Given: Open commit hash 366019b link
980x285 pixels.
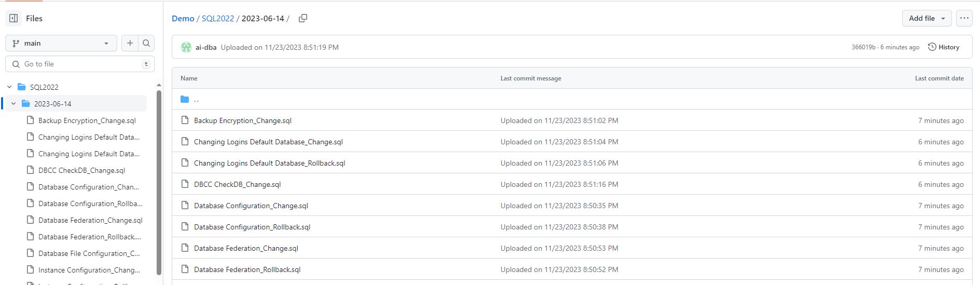Looking at the screenshot, I should pyautogui.click(x=863, y=47).
